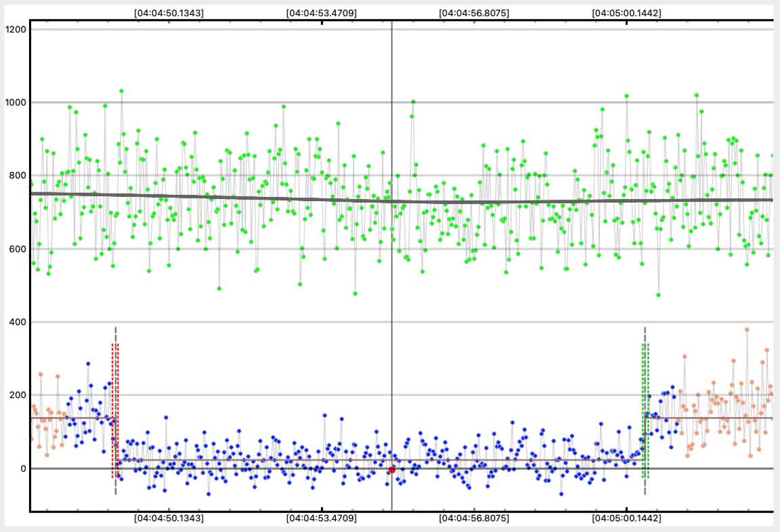Click the bottom axis label 04:05:00.1442

point(627,518)
